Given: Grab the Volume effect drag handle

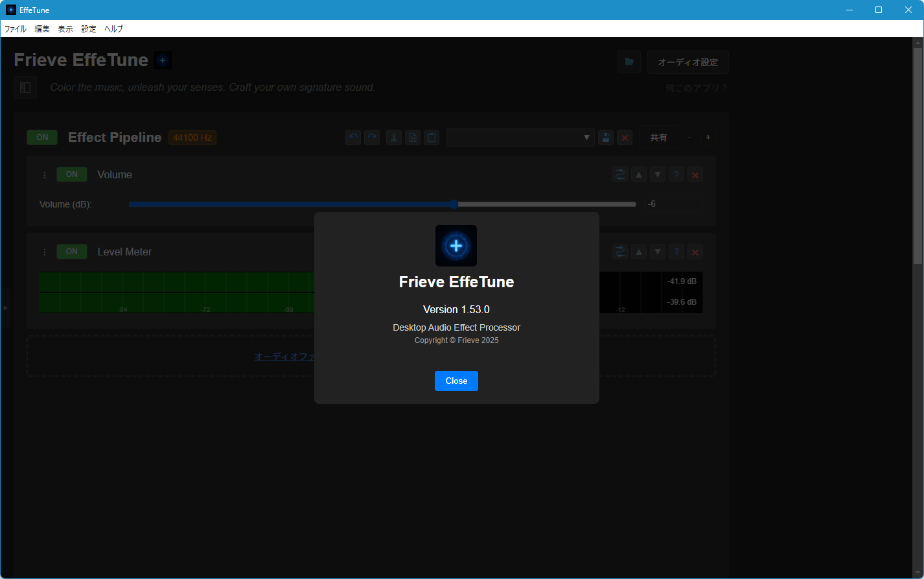Looking at the screenshot, I should point(45,174).
